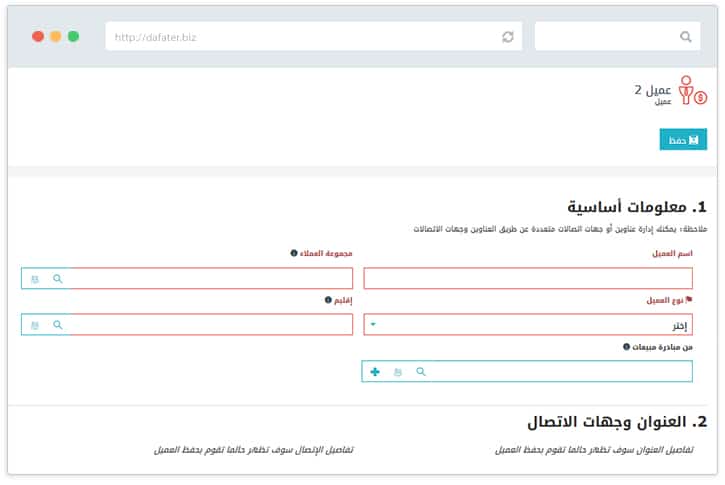Click the red customer dollar icon
725x485 pixels.
[692, 91]
